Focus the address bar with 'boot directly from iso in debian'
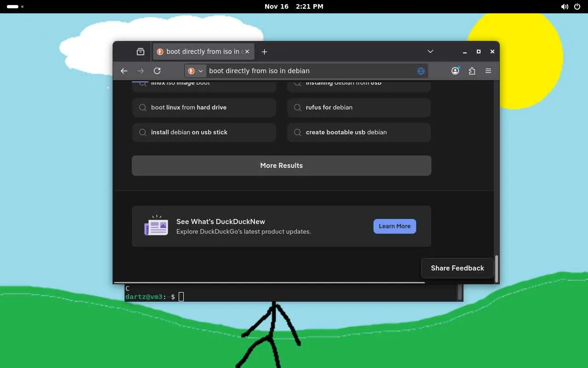 306,71
